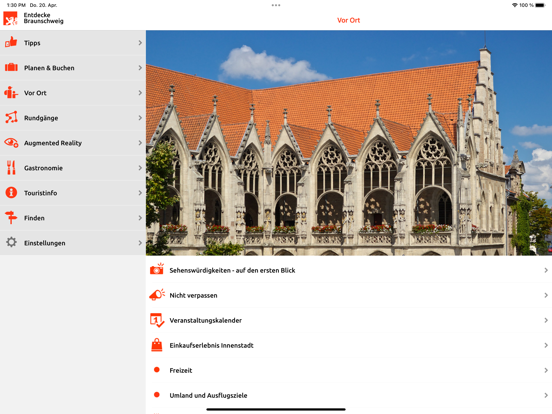The width and height of the screenshot is (552, 414).
Task: Open the Rundgänge label
Action: tap(41, 118)
